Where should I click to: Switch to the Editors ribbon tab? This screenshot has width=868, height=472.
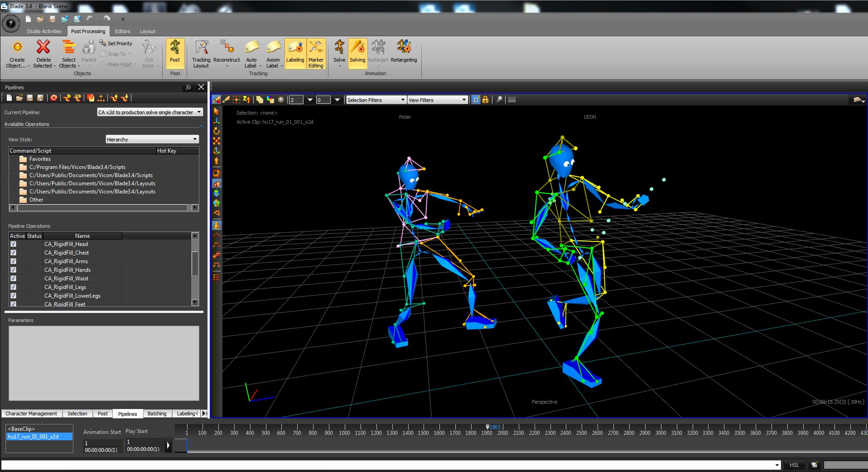click(122, 31)
